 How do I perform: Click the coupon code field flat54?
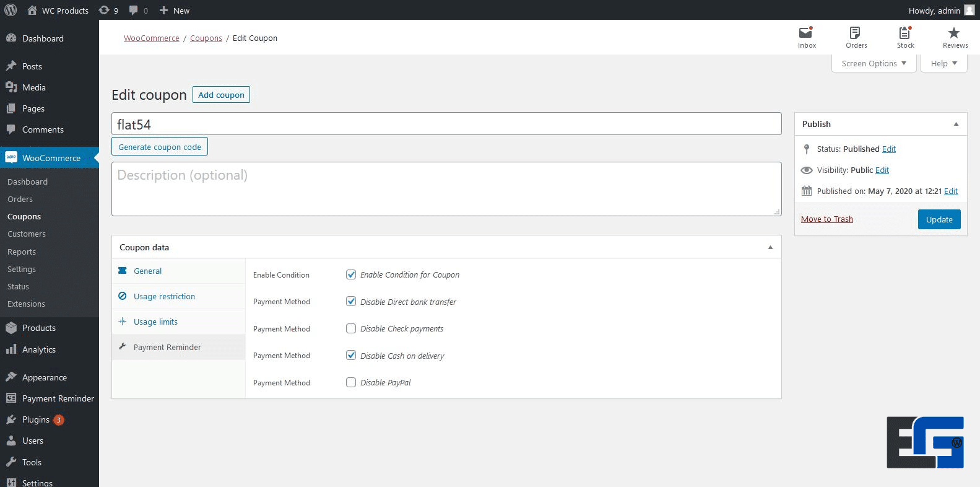[x=446, y=124]
